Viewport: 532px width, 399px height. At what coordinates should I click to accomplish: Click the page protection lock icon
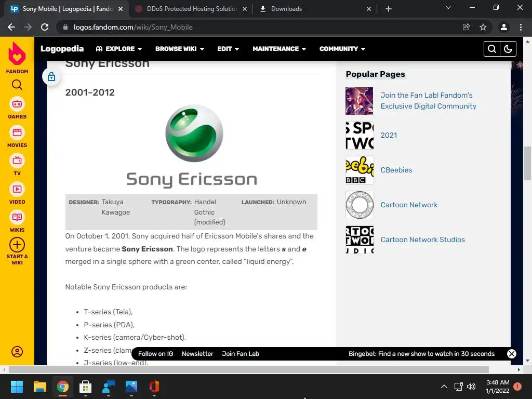51,77
